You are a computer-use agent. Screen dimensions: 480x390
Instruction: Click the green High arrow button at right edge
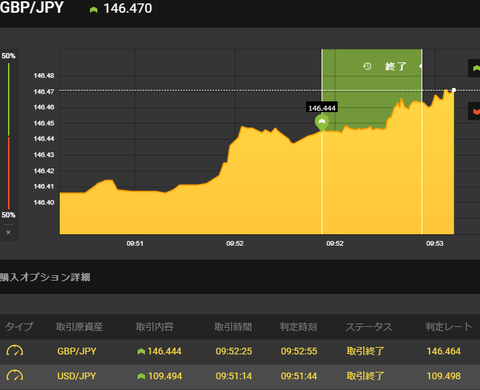(x=475, y=68)
